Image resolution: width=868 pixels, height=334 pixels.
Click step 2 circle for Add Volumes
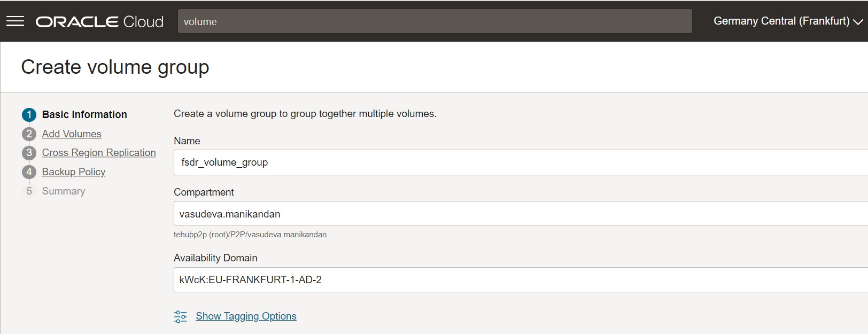point(29,134)
